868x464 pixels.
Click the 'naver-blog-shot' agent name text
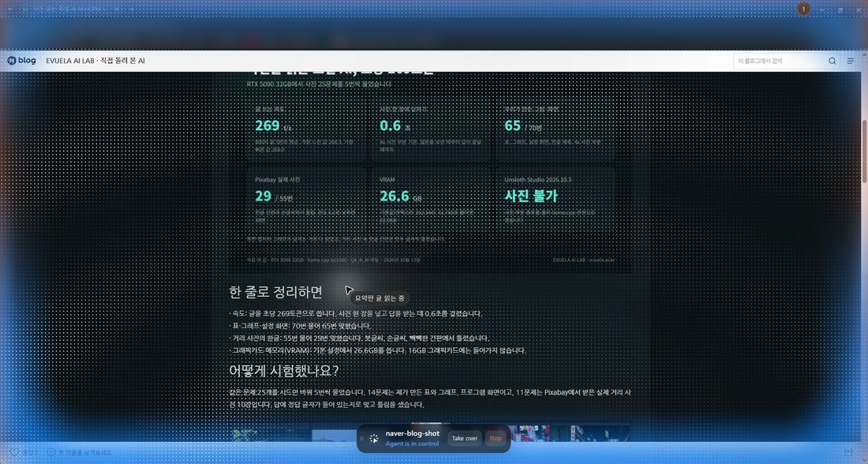[412, 433]
